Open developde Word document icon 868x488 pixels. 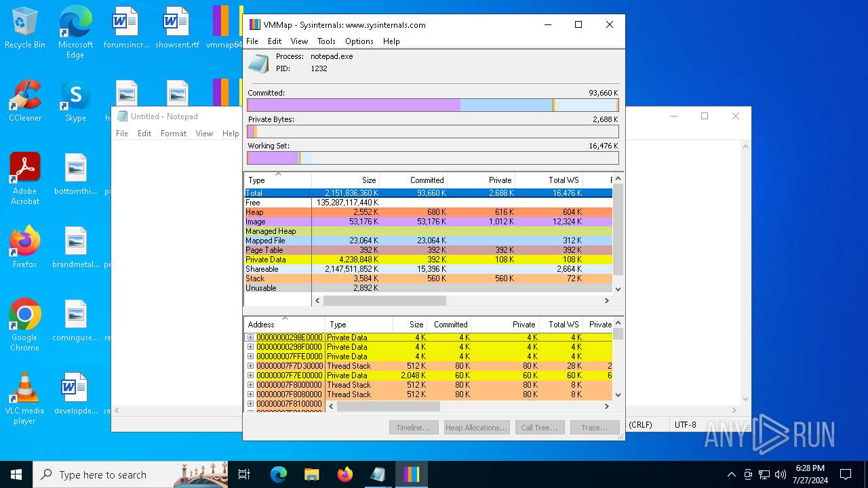(x=75, y=394)
